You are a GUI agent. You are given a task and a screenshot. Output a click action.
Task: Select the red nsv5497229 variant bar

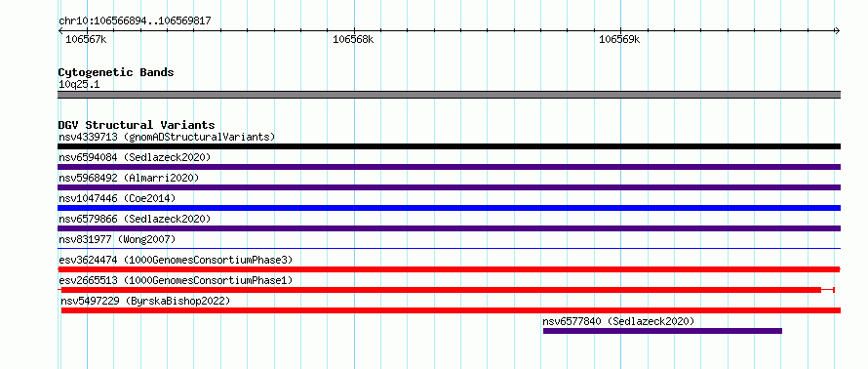(x=451, y=310)
